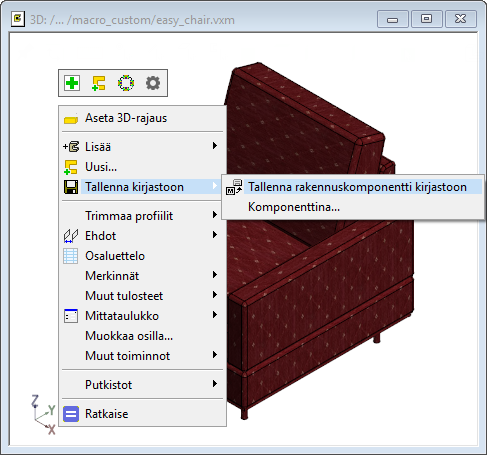Click the Osaluettelo table icon

pos(71,256)
